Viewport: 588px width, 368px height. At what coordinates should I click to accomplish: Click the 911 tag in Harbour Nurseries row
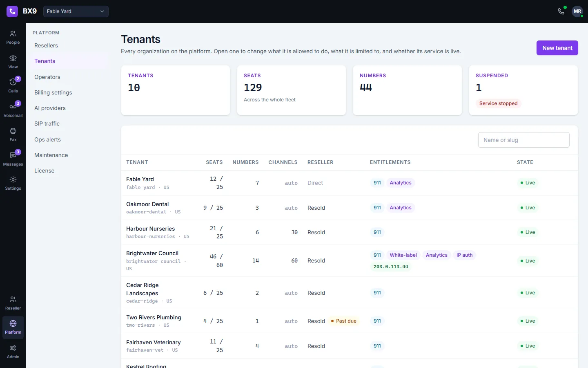(377, 232)
